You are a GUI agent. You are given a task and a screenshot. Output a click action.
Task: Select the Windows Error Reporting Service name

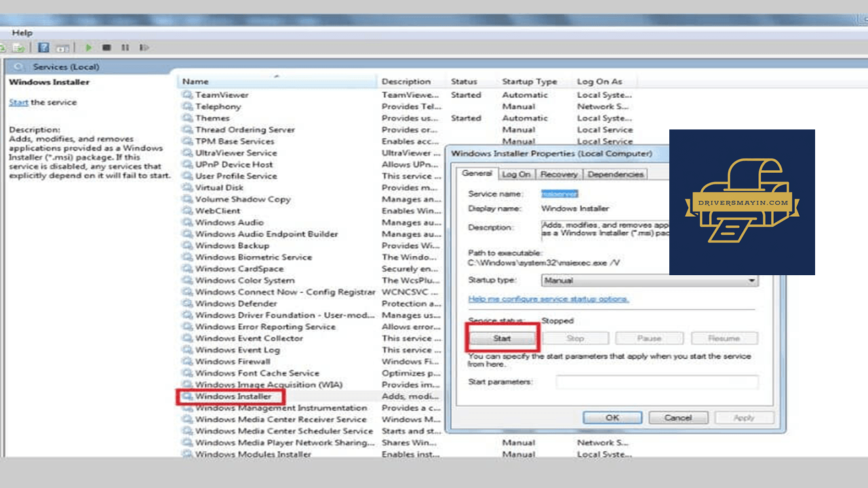(265, 327)
